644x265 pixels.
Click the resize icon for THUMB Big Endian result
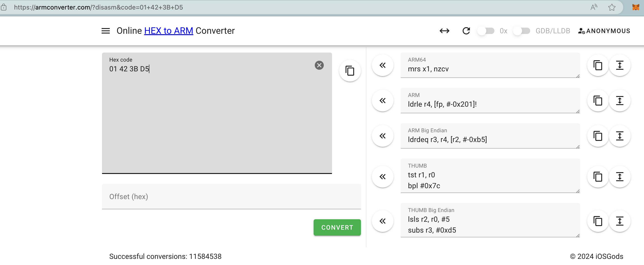pos(620,221)
